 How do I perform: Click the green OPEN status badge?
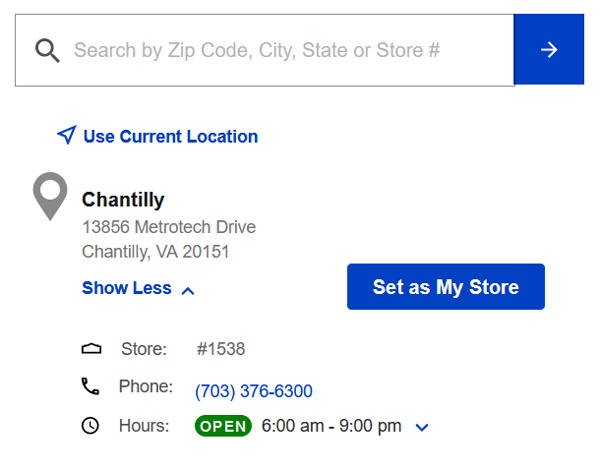click(x=223, y=426)
